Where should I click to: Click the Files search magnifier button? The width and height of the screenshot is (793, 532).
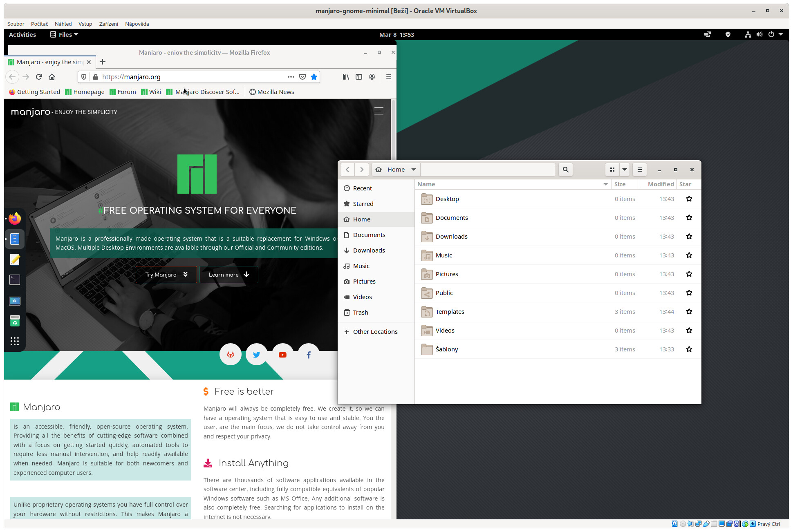(565, 170)
